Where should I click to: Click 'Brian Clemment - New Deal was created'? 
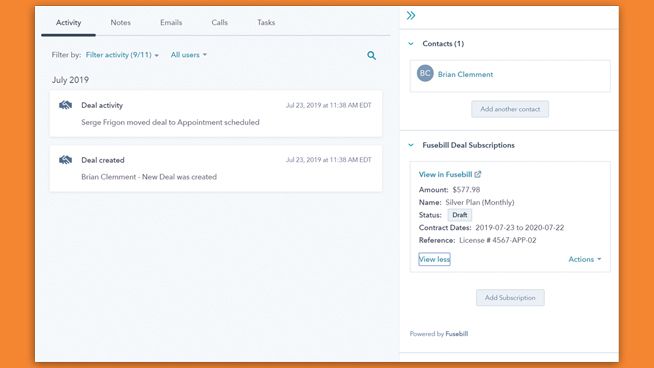[149, 177]
